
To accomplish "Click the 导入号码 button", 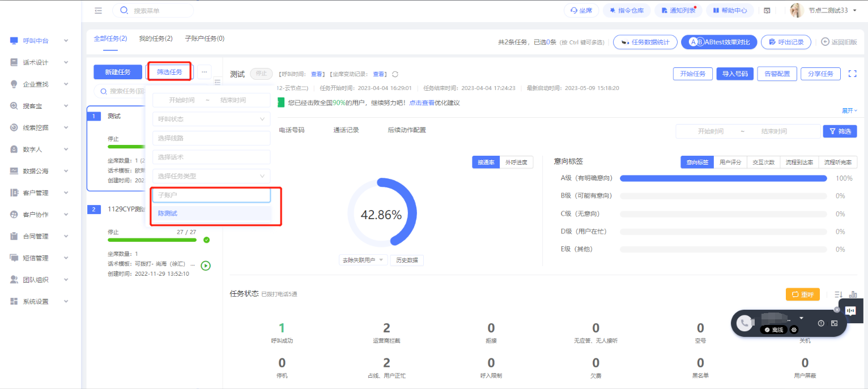I will coord(734,74).
